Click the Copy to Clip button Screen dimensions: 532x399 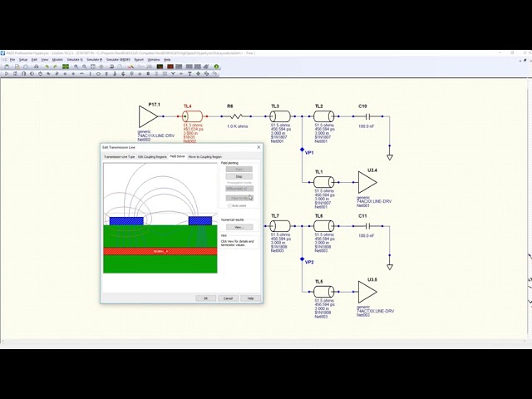(239, 198)
